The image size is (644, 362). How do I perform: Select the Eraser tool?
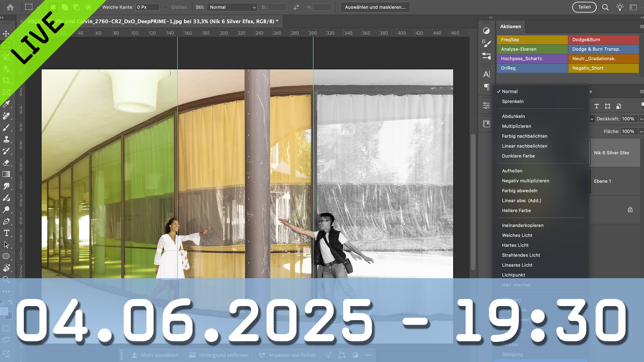(6, 163)
